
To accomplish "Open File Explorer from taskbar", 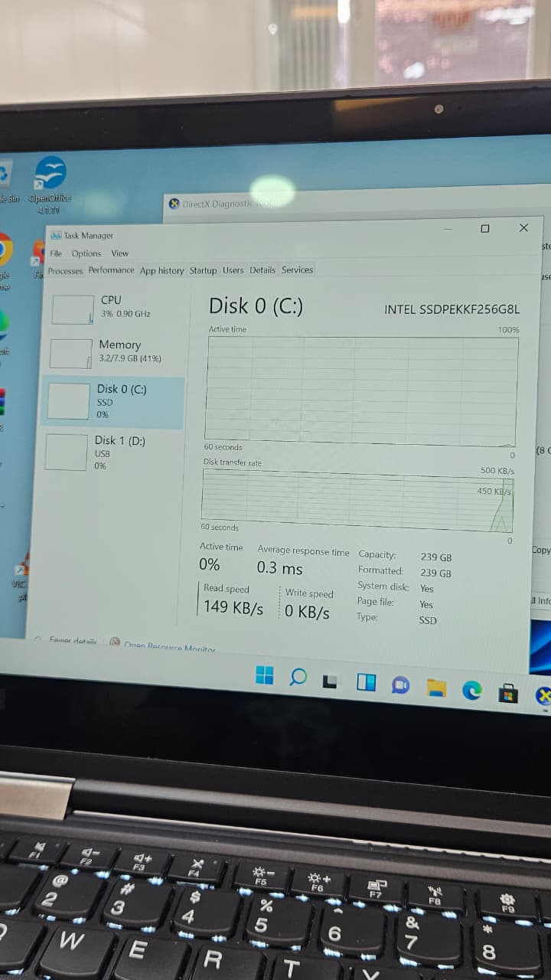I will [436, 688].
